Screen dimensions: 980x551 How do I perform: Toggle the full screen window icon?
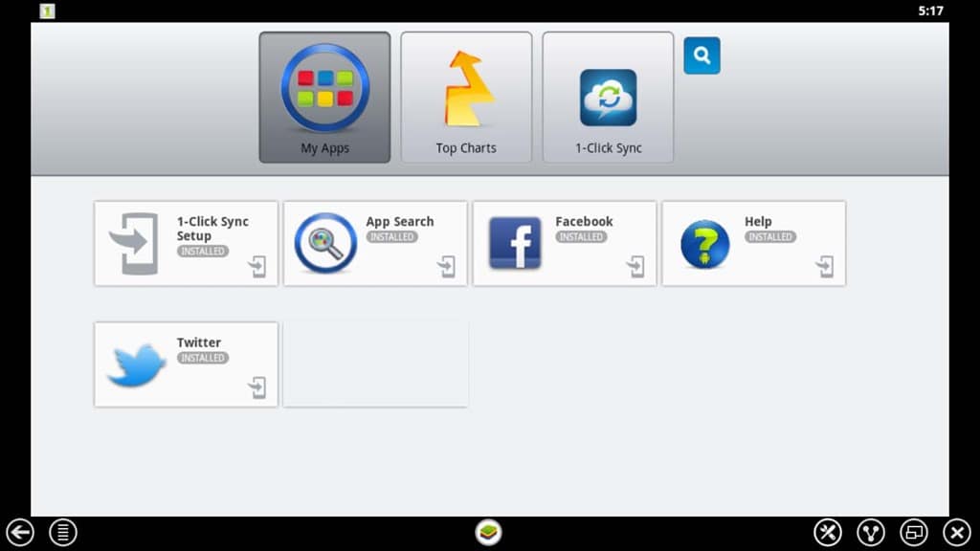(x=914, y=533)
